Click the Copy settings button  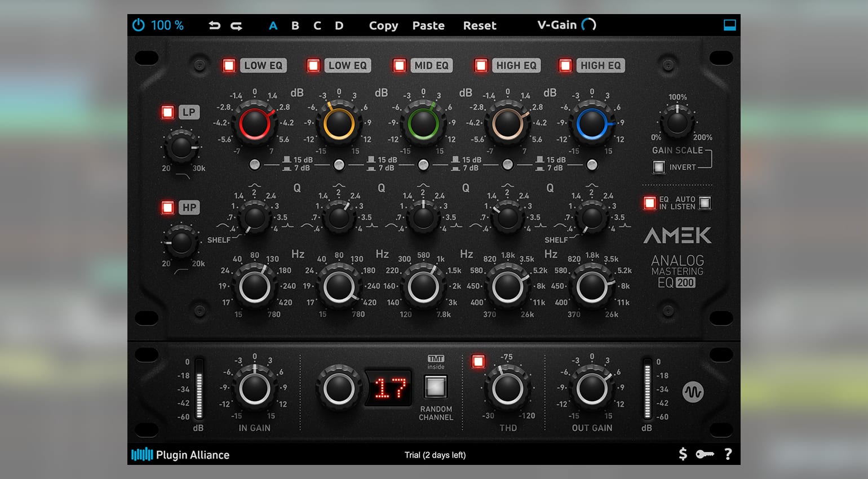pyautogui.click(x=383, y=25)
